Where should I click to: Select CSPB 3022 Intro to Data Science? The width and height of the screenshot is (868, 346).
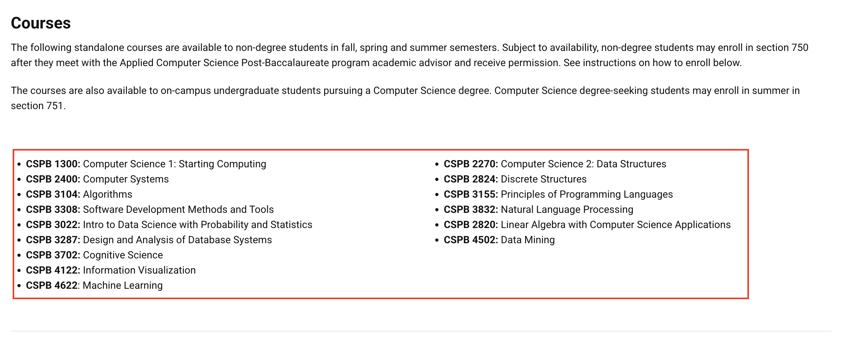169,225
